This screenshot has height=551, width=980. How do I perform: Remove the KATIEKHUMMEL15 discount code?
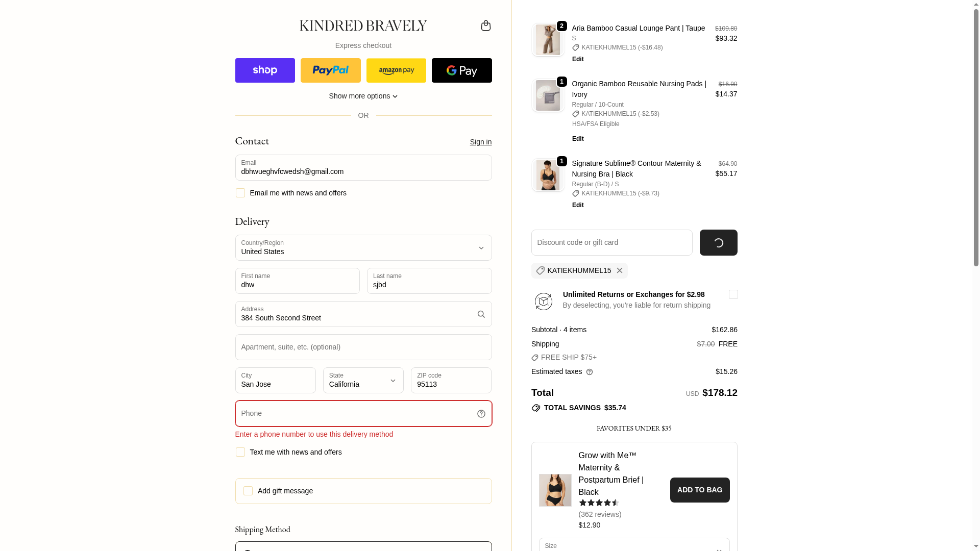click(x=619, y=271)
